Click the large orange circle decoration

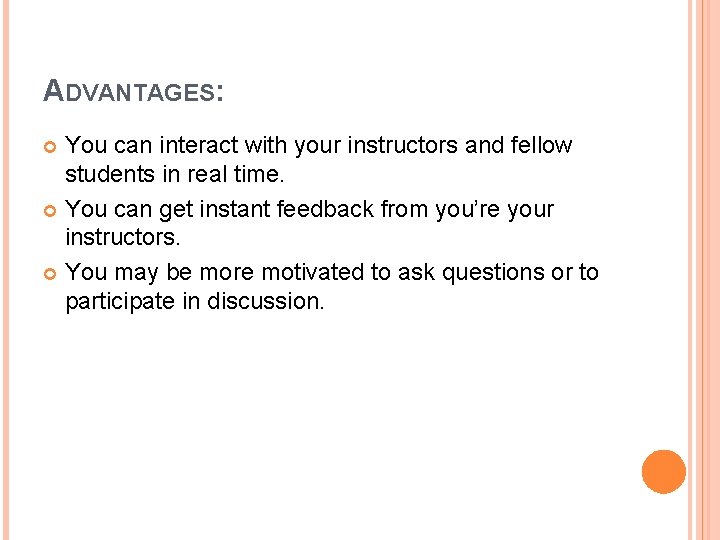tap(664, 472)
